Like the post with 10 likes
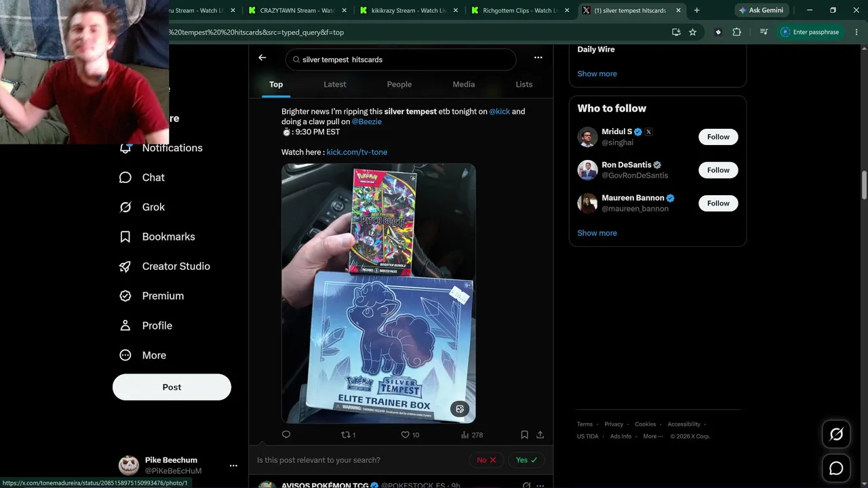Screen dimensions: 868x488 [410, 435]
